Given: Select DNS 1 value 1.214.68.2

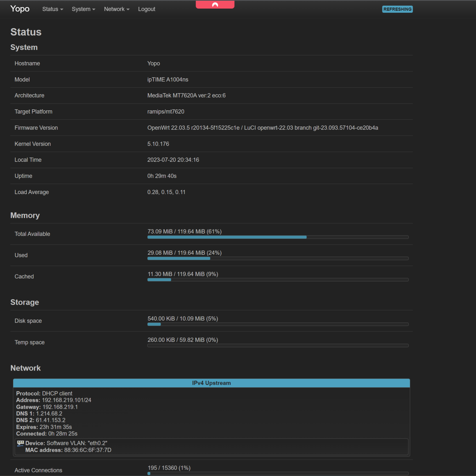Looking at the screenshot, I should pyautogui.click(x=49, y=413).
